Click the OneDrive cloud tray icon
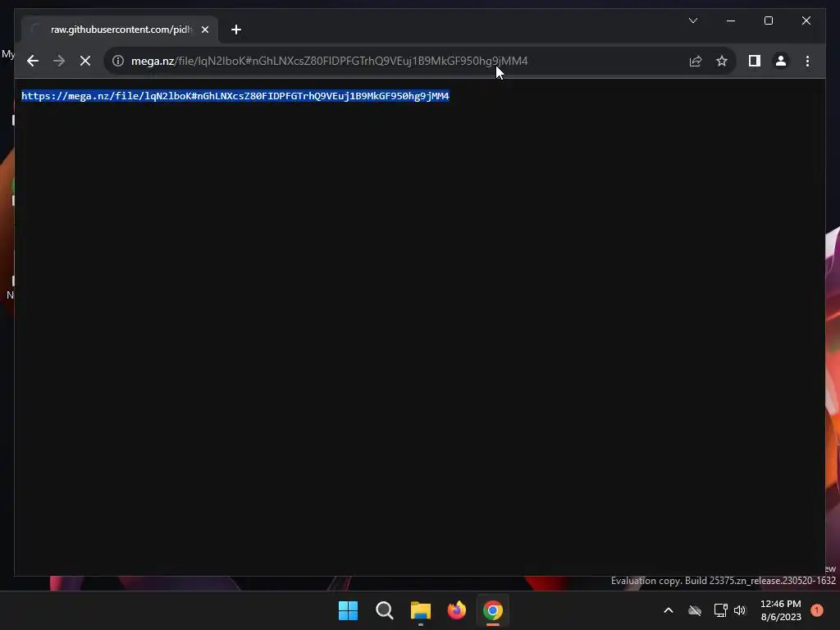 pyautogui.click(x=695, y=610)
